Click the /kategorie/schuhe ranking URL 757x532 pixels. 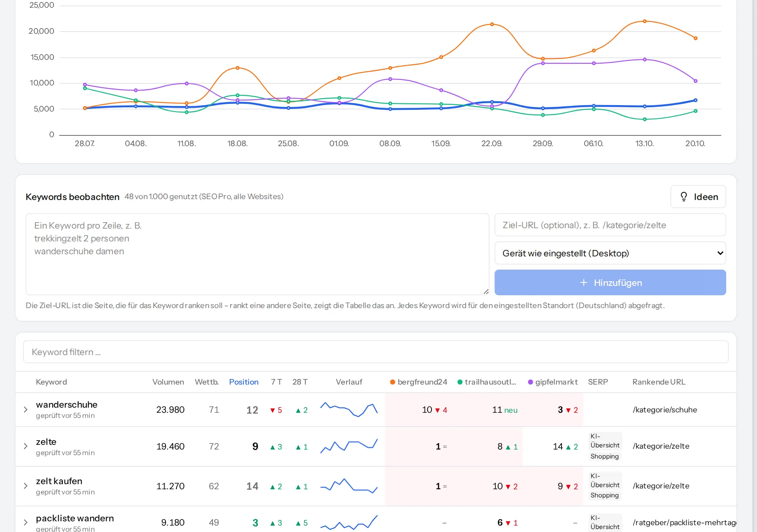[x=665, y=410]
